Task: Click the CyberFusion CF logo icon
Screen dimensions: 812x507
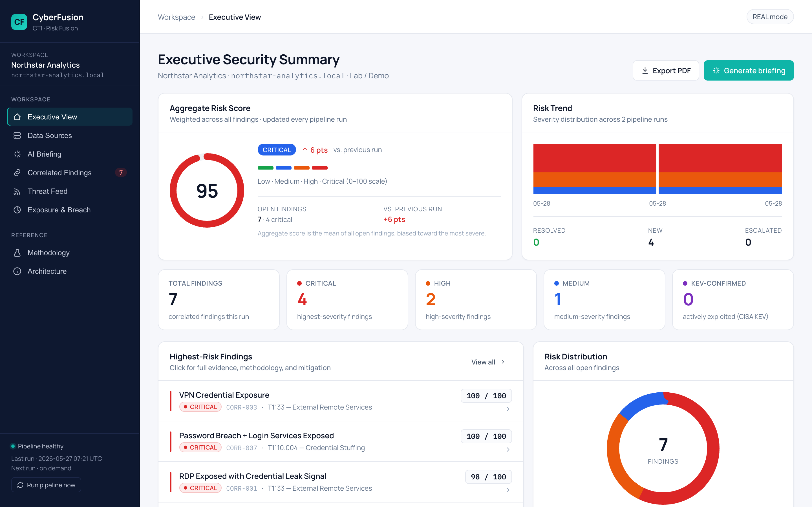Action: pos(19,22)
